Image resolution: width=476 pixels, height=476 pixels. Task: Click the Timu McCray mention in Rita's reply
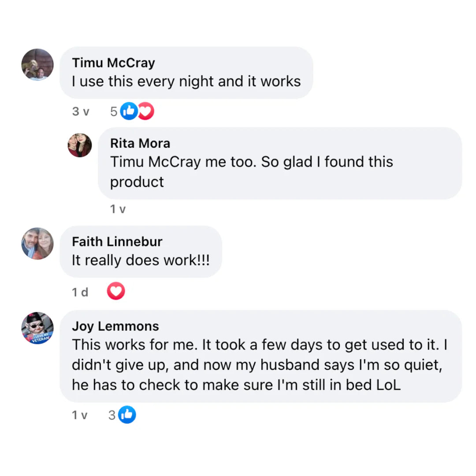[155, 162]
